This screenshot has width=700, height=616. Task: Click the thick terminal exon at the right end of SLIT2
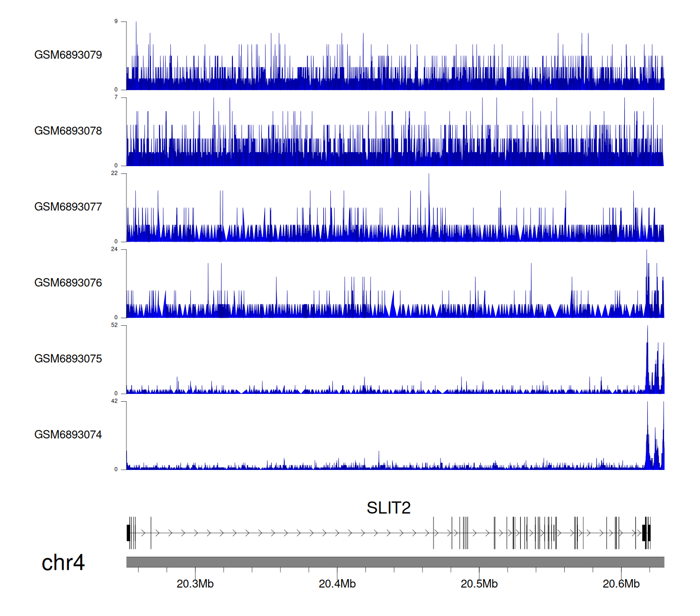coord(646,533)
